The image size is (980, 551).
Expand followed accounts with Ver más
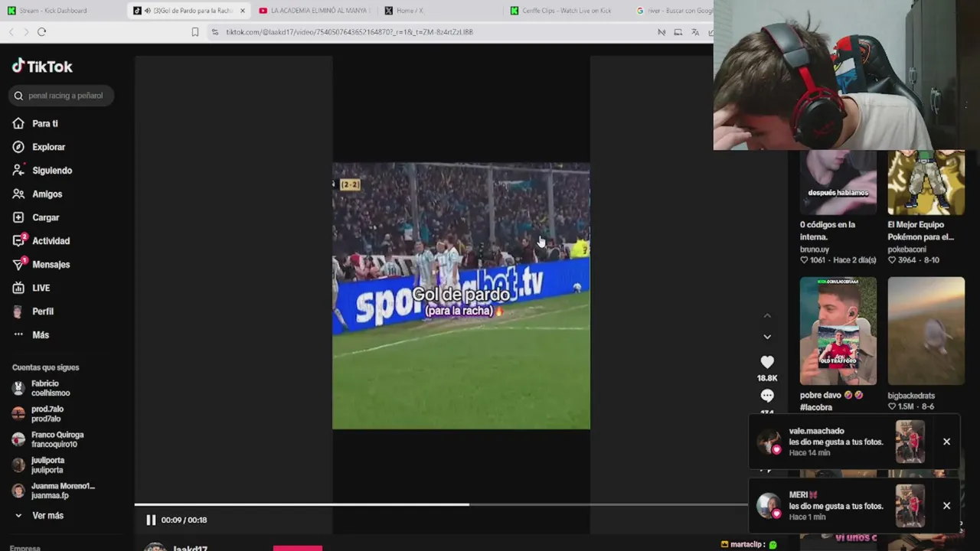[40, 516]
